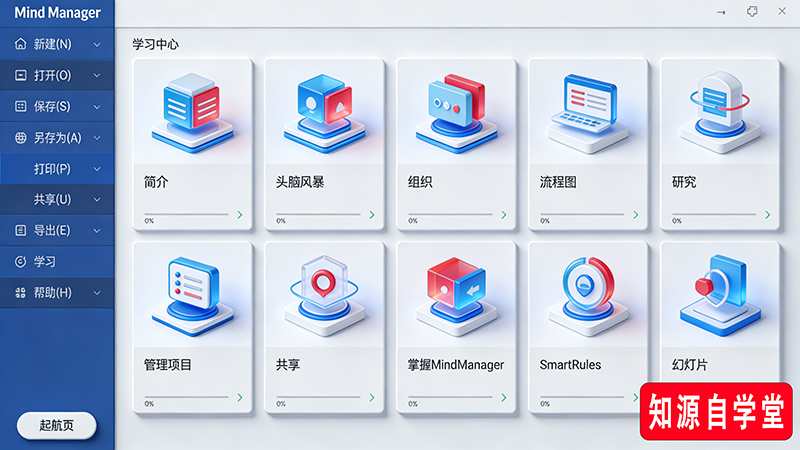The height and width of the screenshot is (450, 800).
Task: Open the 掌握MindManager cube illustration
Action: 456,296
